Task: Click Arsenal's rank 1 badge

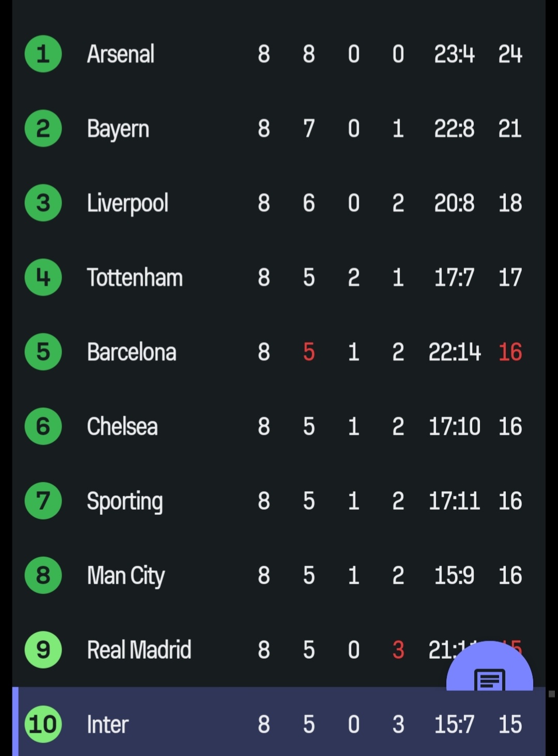Action: pos(43,54)
